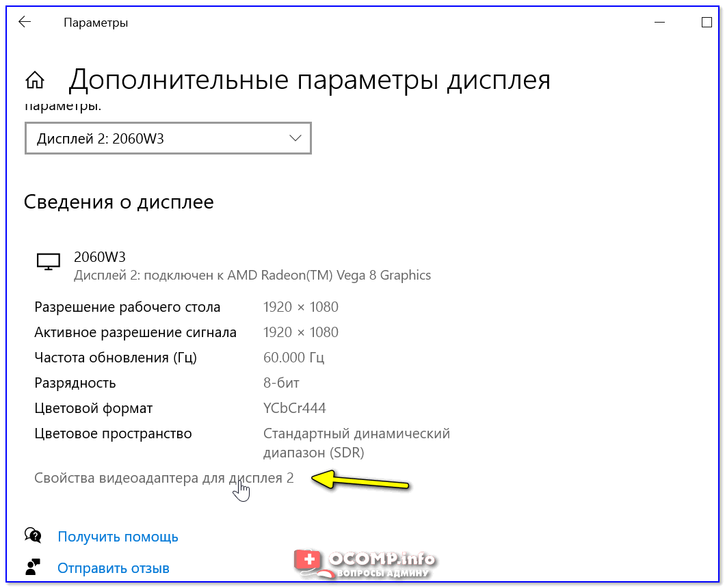Go to Settings home via house icon
Screen dimensions: 725x588
[x=35, y=81]
